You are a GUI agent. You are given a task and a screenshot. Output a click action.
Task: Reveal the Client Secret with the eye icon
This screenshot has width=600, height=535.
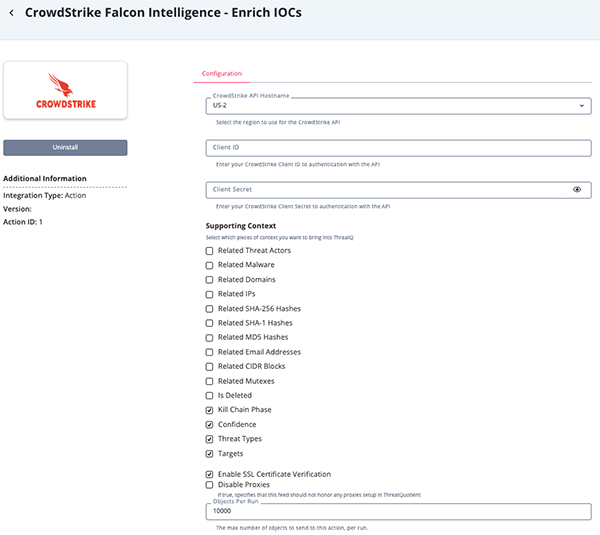click(577, 189)
